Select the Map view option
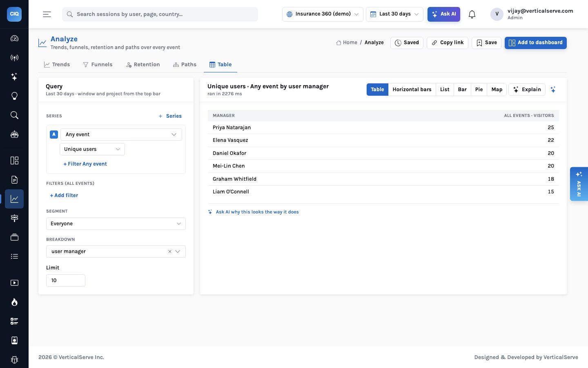Screen dimensions: 588x368 click(497, 90)
